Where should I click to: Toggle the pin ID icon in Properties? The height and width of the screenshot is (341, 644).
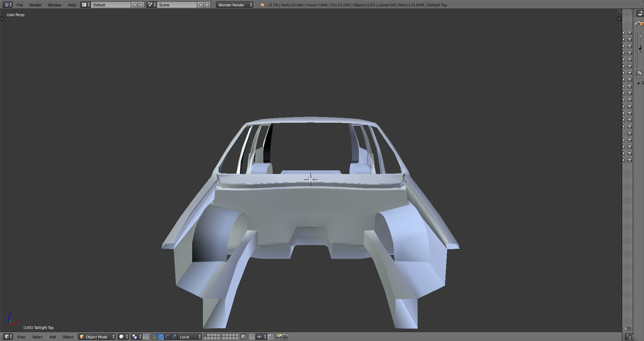(x=636, y=24)
